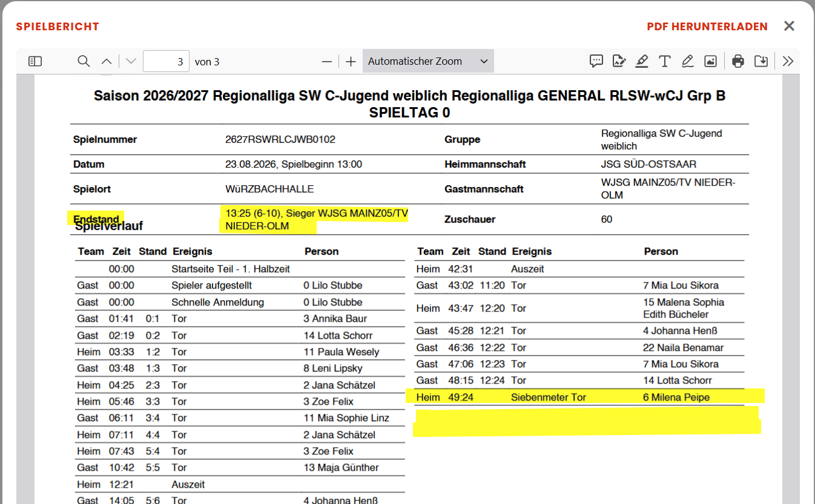Select the text annotation tool

pos(665,61)
